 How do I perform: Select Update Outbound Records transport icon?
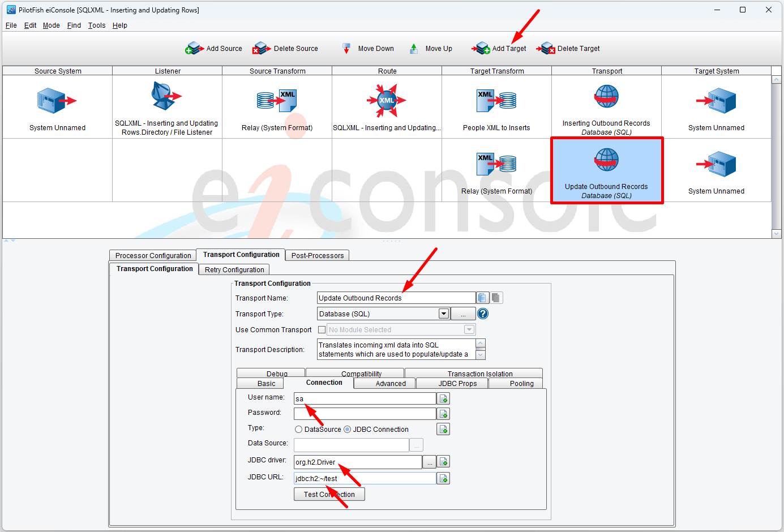[x=606, y=160]
